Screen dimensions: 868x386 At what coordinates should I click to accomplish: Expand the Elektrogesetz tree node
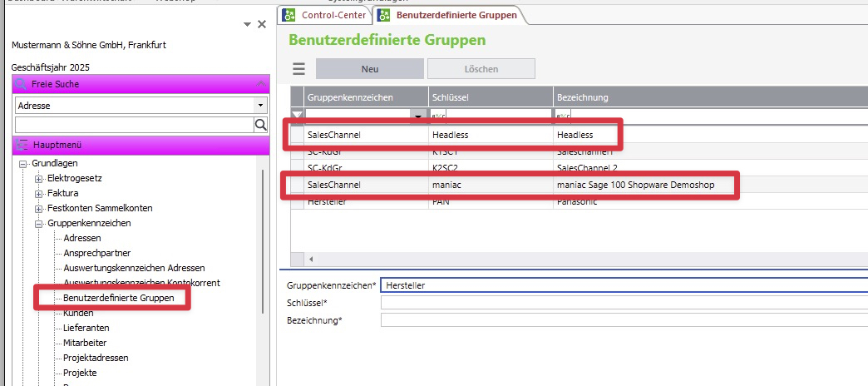pos(38,178)
